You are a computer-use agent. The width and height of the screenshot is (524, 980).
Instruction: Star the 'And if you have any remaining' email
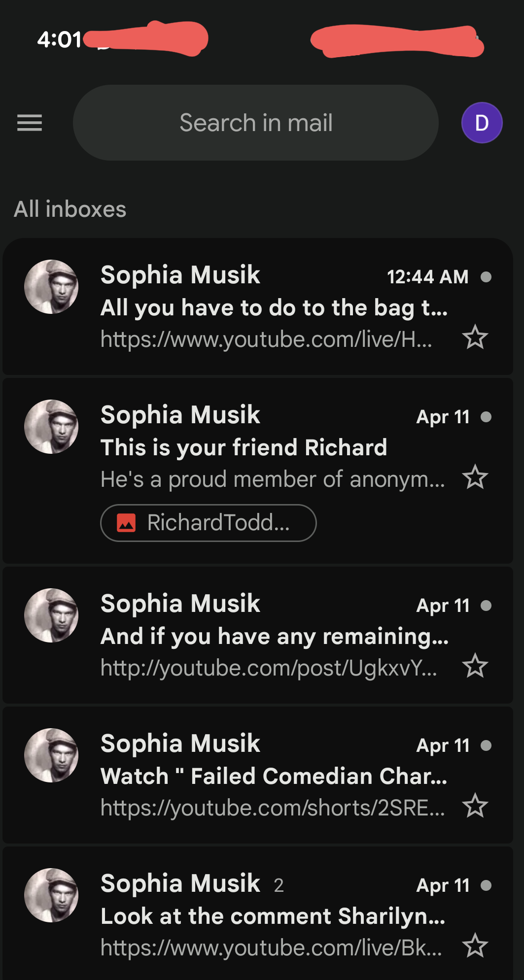coord(475,666)
